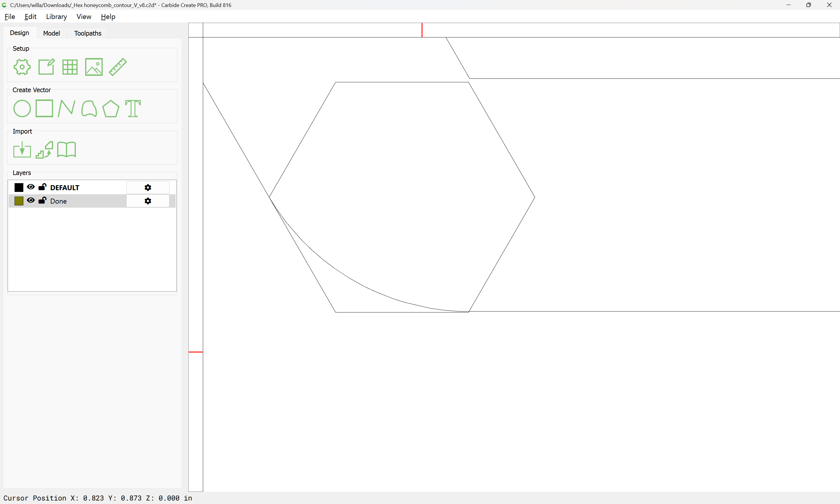Restore down the Carbide Create window
Screen dimensions: 840x504
coord(809,5)
